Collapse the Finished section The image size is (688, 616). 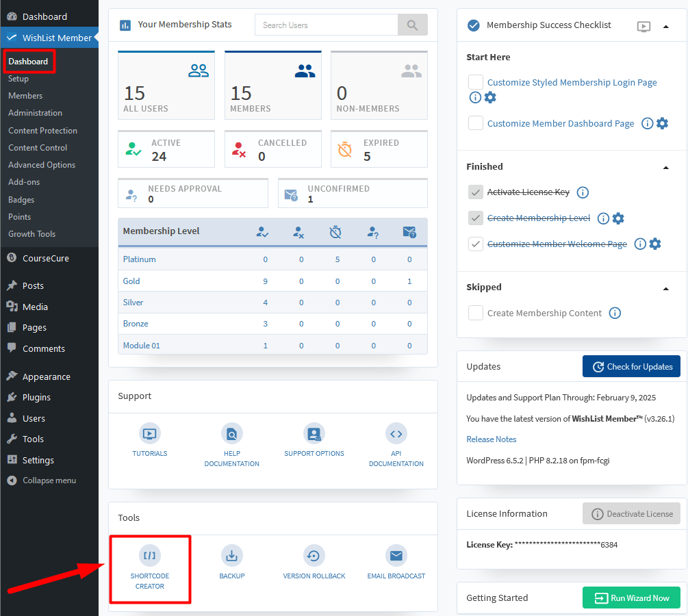666,168
